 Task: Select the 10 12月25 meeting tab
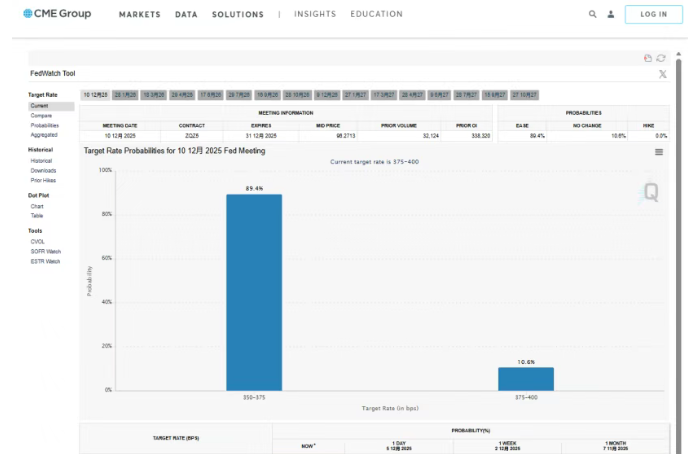click(x=95, y=94)
